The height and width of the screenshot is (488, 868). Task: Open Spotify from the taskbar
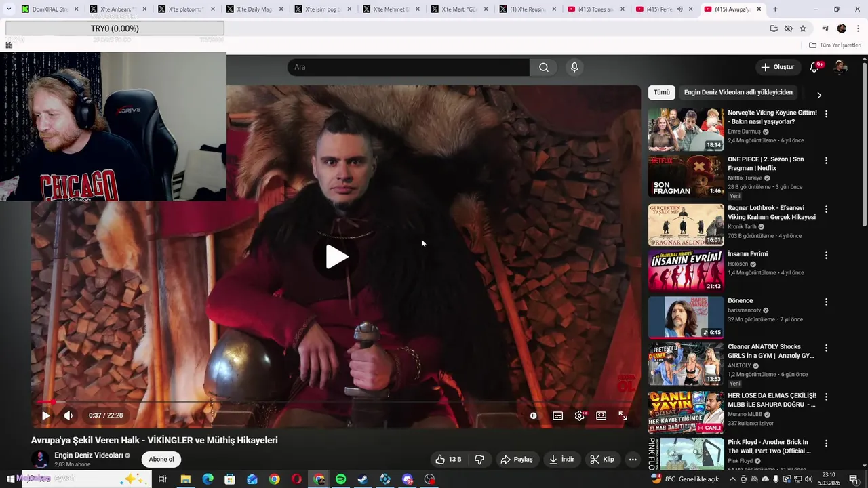341,479
